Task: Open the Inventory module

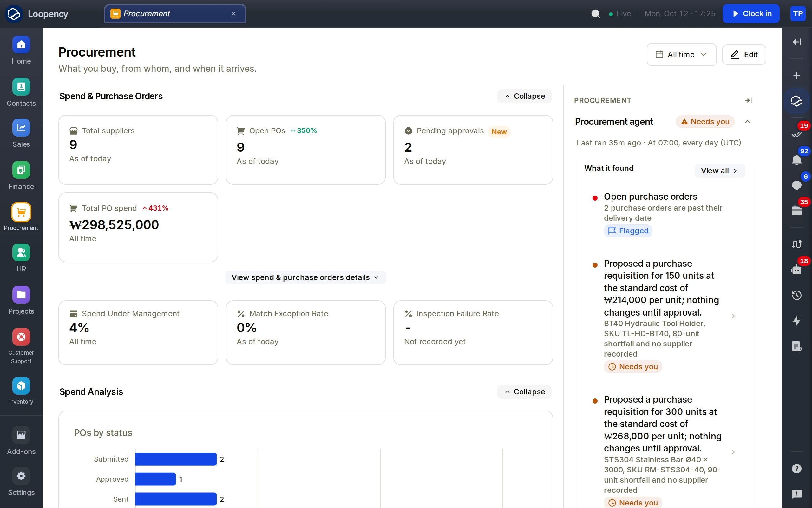Action: coord(21,391)
